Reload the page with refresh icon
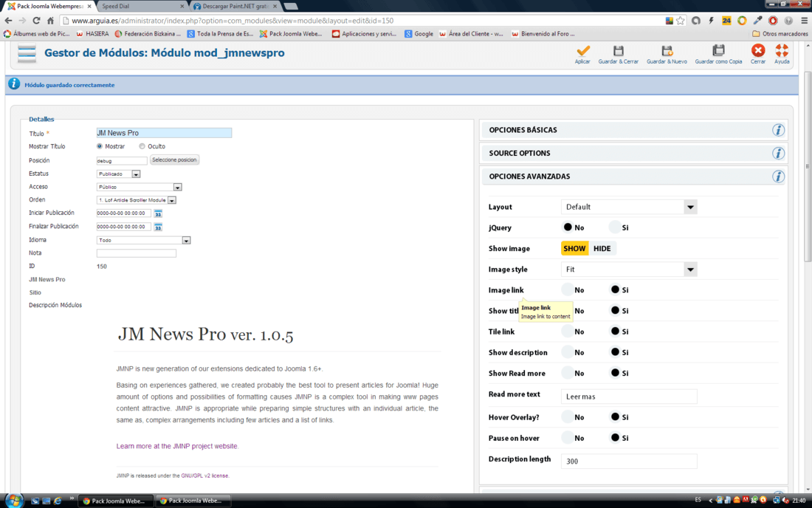This screenshot has width=812, height=508. tap(36, 21)
